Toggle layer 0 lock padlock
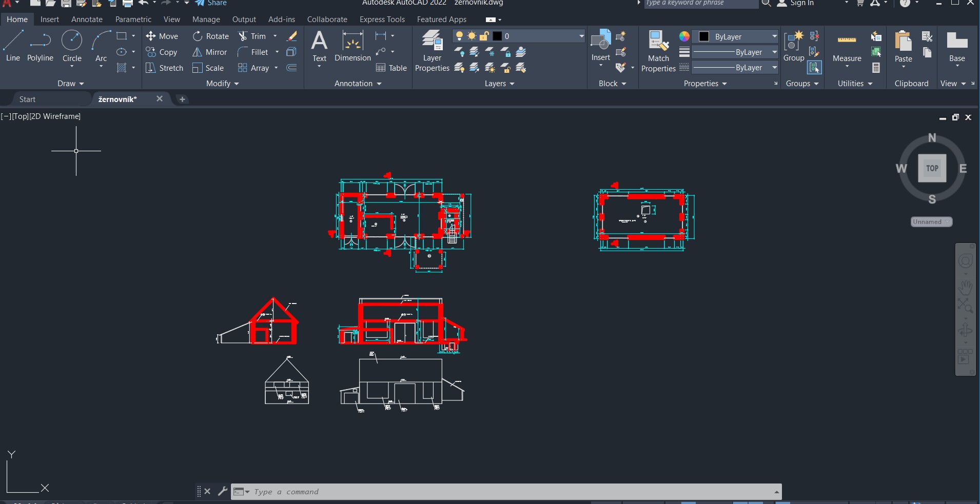 484,36
